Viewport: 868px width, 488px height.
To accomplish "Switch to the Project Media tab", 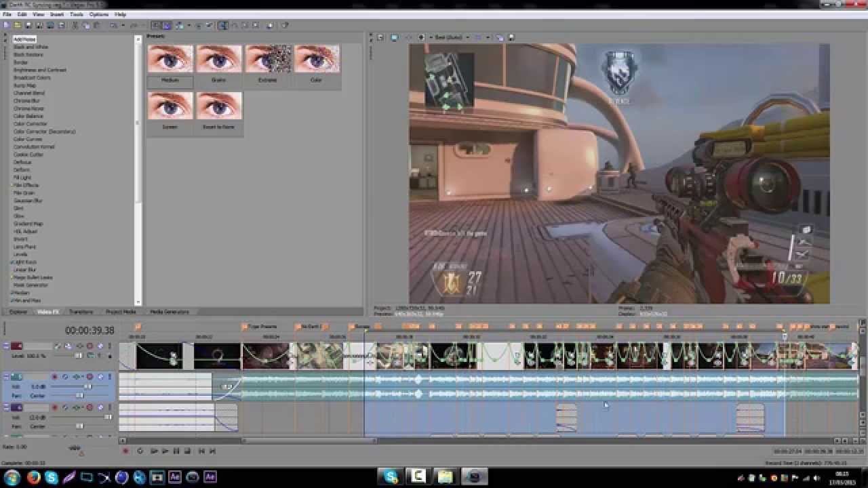I will [x=121, y=312].
